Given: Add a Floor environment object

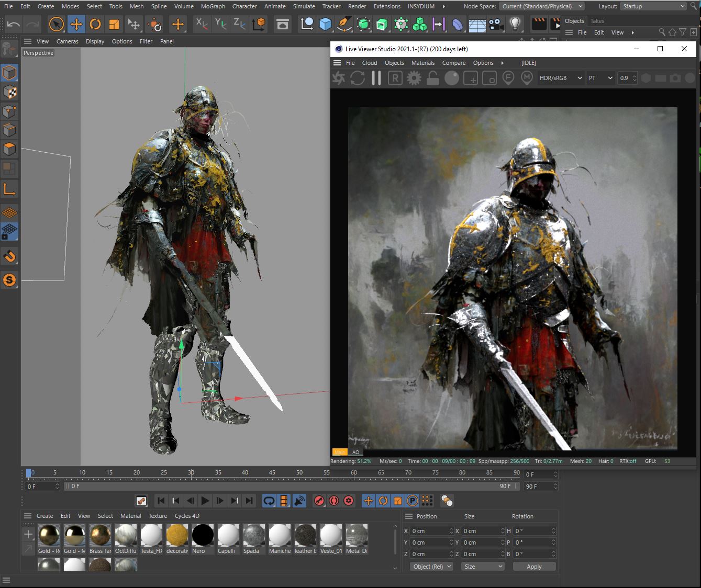Looking at the screenshot, I should [477, 25].
